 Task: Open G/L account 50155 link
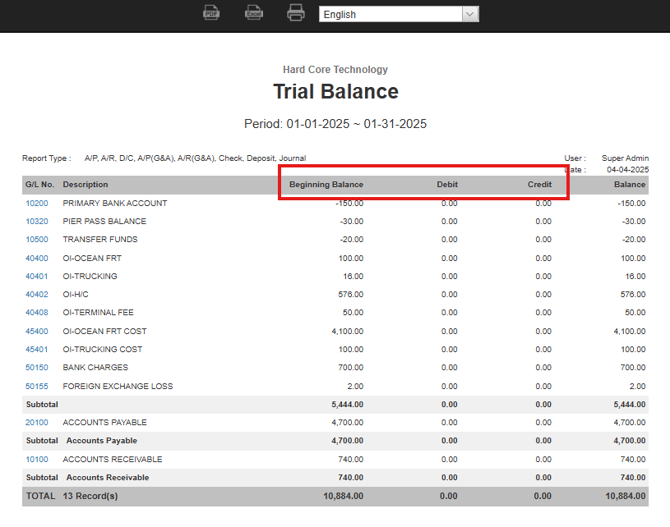[37, 386]
